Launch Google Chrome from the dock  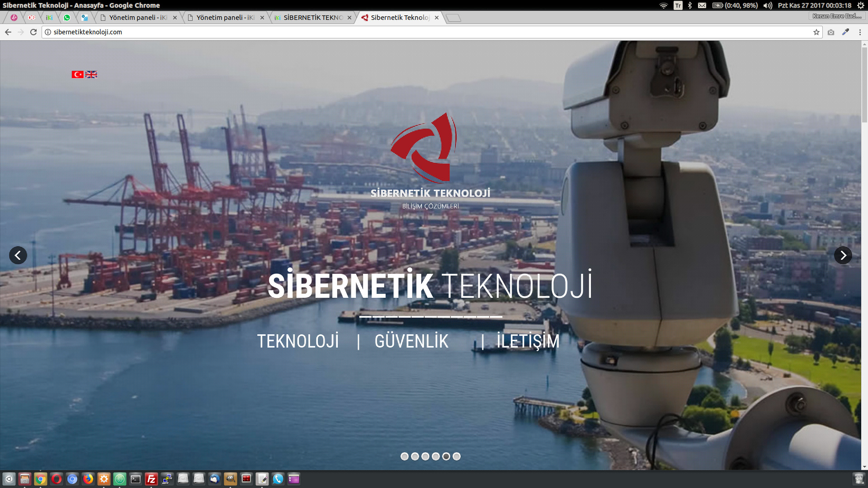point(41,479)
